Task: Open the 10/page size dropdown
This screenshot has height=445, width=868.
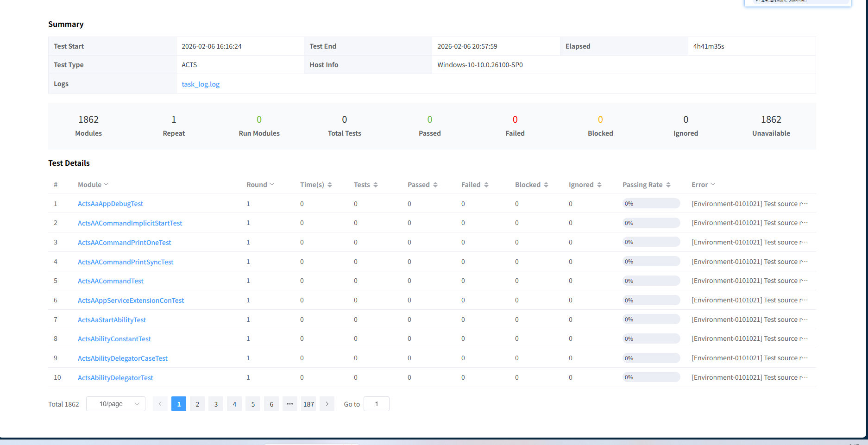Action: click(x=116, y=404)
